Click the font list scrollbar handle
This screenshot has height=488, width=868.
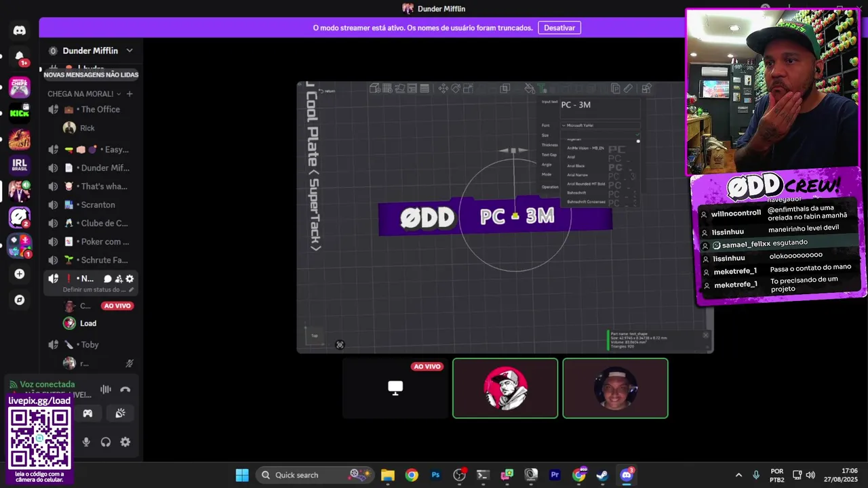point(638,141)
